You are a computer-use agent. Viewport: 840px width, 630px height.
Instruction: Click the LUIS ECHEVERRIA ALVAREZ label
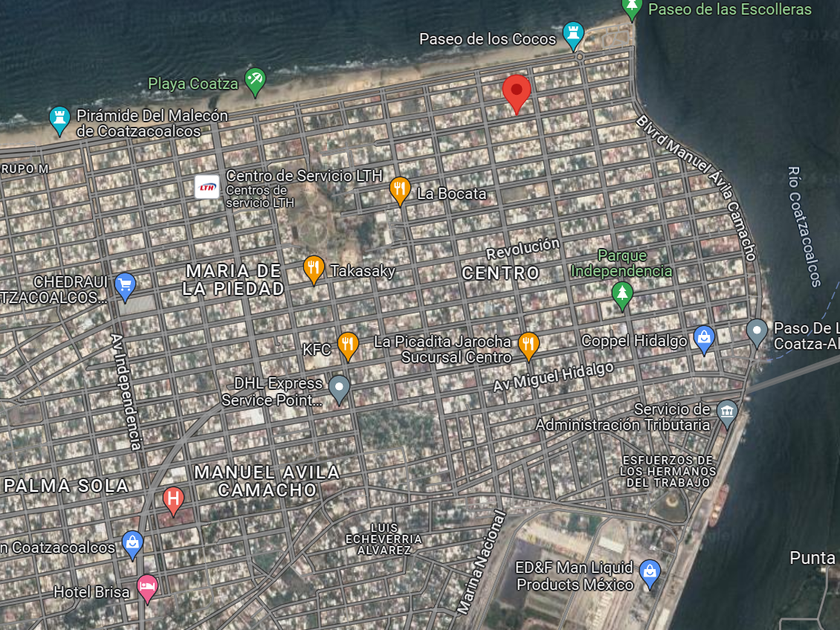click(x=384, y=538)
